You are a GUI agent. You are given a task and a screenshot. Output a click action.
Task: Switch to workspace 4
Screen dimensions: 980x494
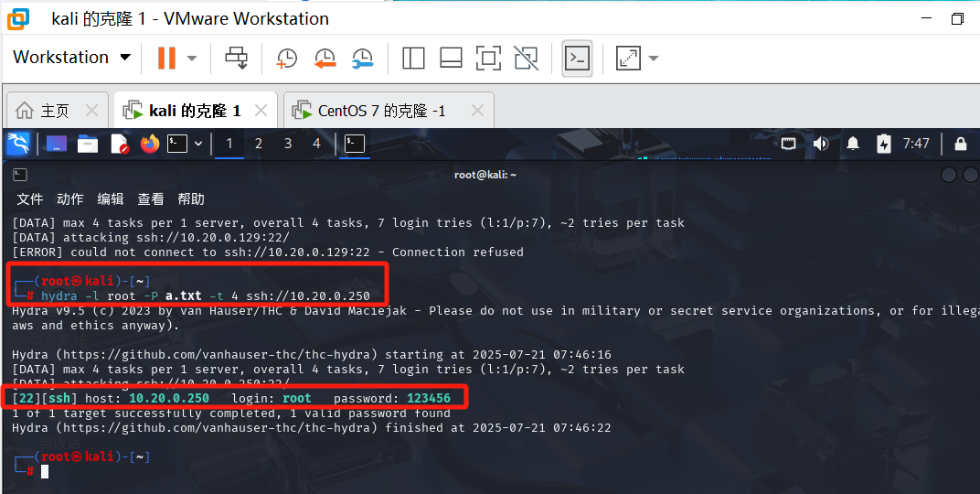[316, 144]
